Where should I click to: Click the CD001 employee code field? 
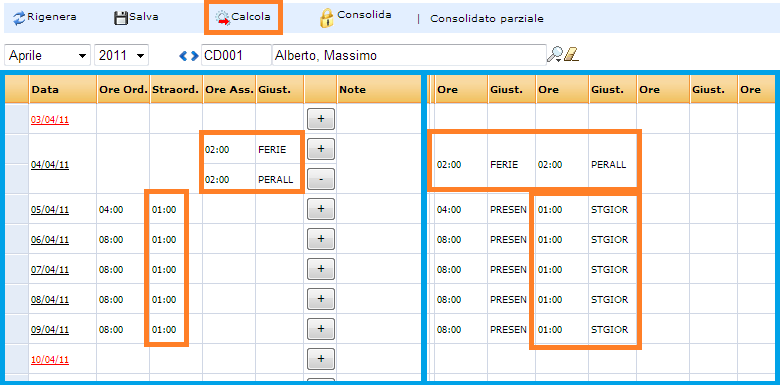click(x=236, y=55)
